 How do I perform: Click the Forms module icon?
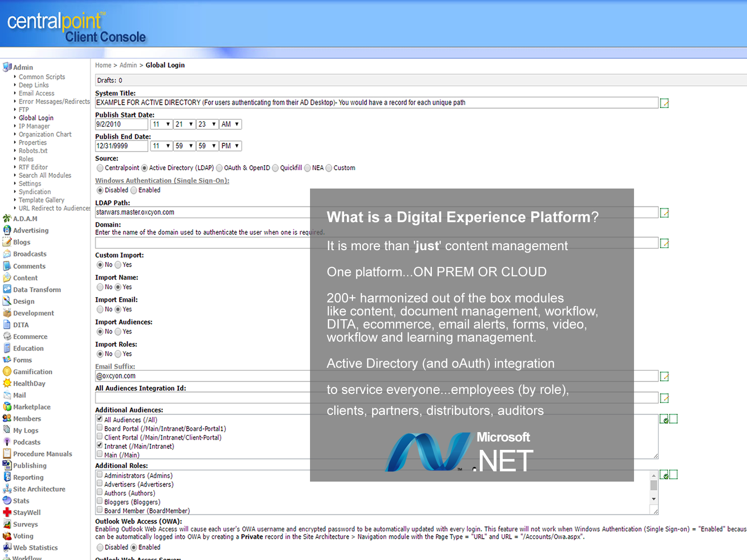pyautogui.click(x=7, y=360)
